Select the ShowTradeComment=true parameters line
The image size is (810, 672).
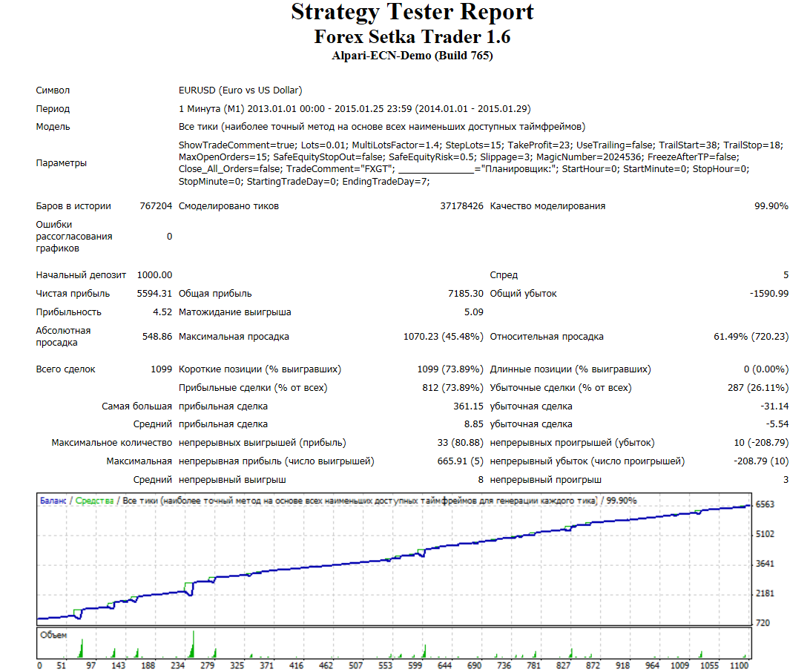[481, 145]
